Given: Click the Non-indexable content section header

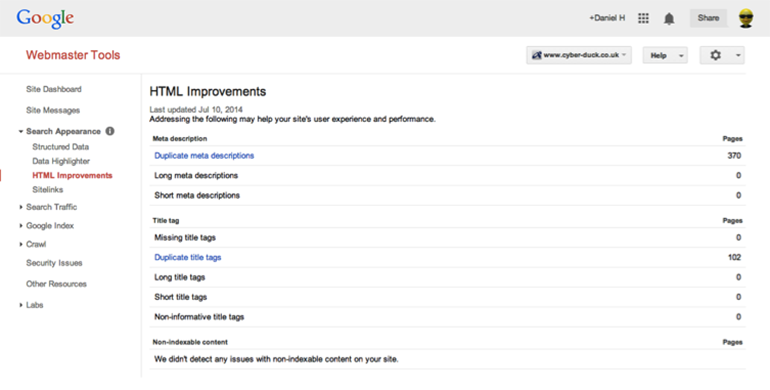Looking at the screenshot, I should pos(190,342).
